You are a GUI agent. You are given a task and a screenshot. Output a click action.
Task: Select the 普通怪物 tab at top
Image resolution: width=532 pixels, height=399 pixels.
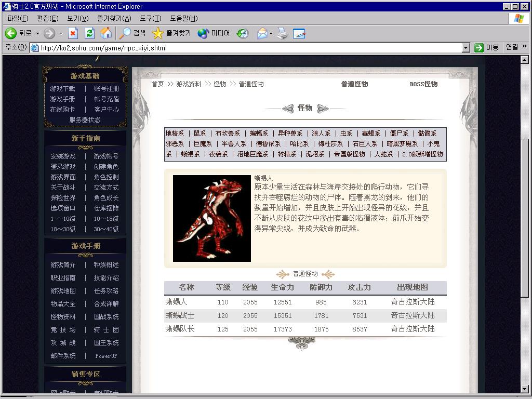tap(354, 84)
